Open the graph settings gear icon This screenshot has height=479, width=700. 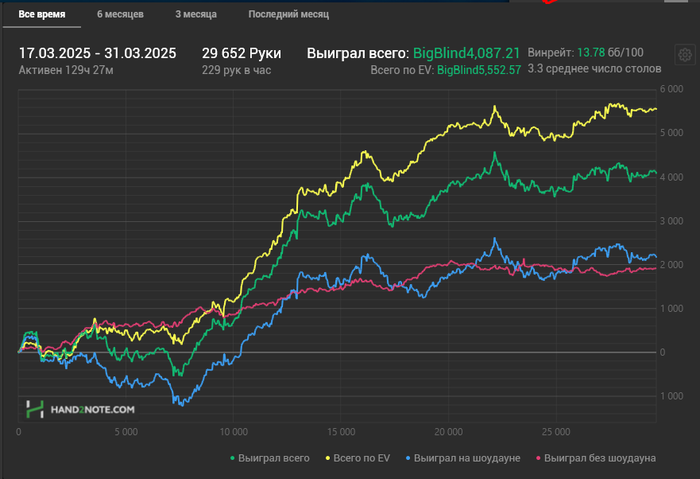[x=685, y=55]
